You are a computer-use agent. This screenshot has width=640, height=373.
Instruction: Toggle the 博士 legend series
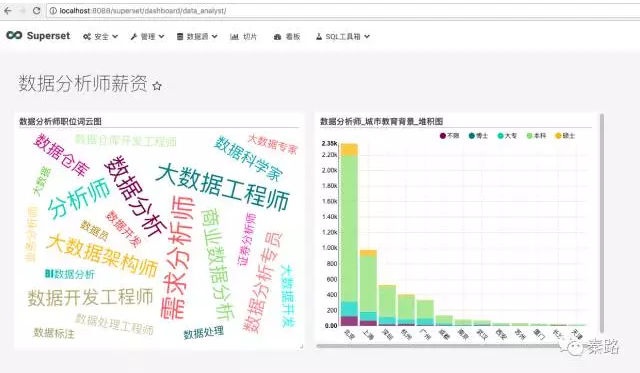[478, 135]
